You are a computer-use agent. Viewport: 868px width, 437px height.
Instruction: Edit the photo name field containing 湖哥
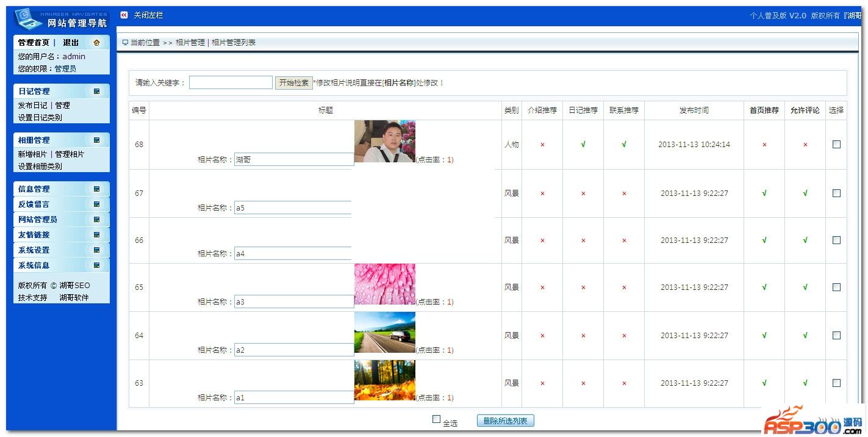294,159
